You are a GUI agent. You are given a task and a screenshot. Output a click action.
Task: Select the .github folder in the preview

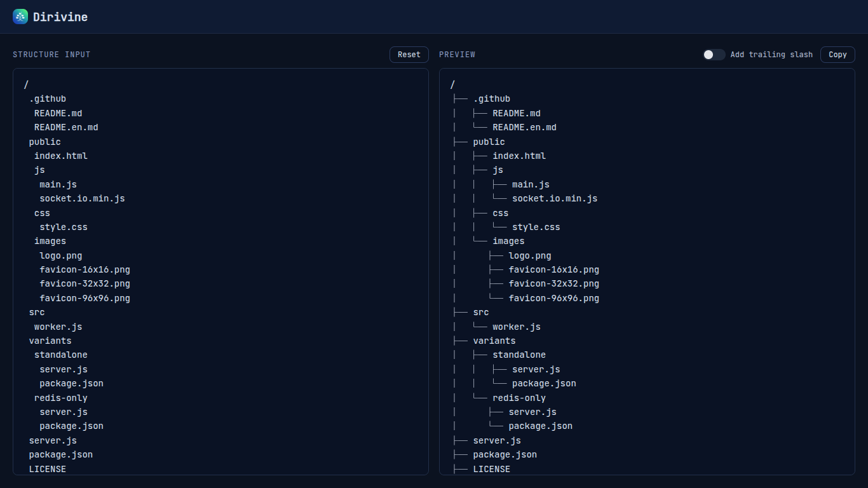click(x=492, y=98)
